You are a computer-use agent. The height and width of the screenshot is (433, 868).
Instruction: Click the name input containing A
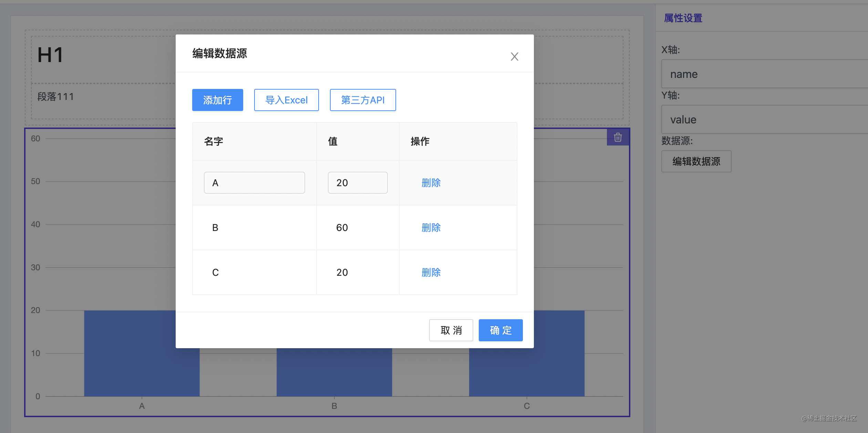point(254,183)
